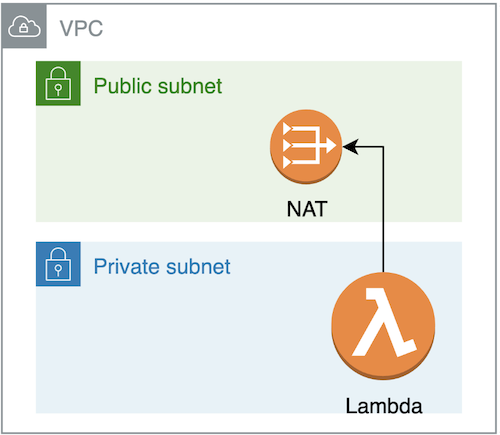Image resolution: width=500 pixels, height=435 pixels.
Task: Select the Private subnet label
Action: (162, 267)
